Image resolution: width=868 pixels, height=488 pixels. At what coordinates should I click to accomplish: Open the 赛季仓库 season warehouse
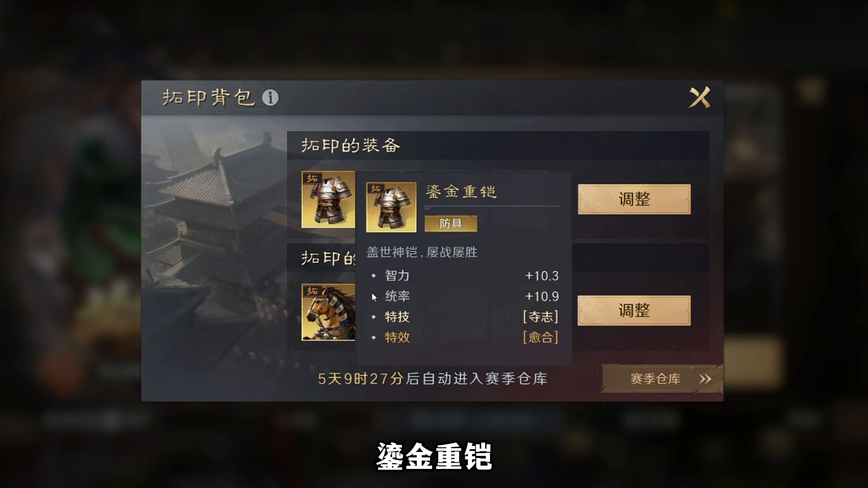[x=662, y=379]
